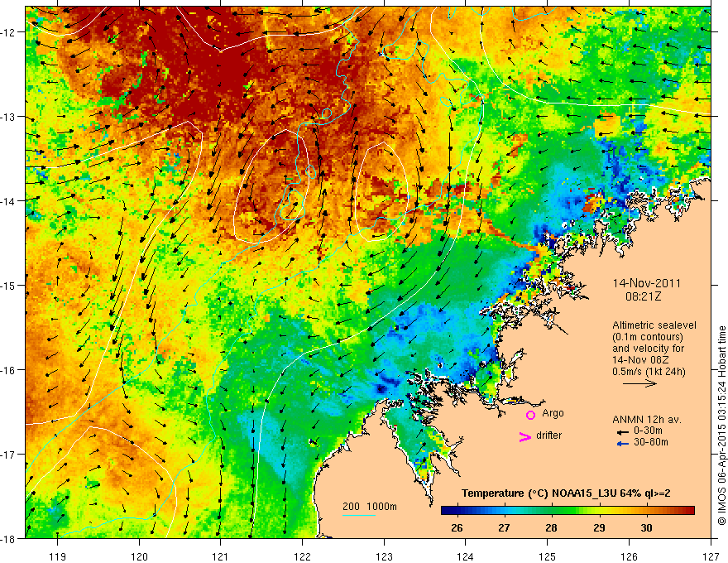This screenshot has height=563, width=728.
Task: Click longitude axis label 119
Action: pyautogui.click(x=58, y=557)
